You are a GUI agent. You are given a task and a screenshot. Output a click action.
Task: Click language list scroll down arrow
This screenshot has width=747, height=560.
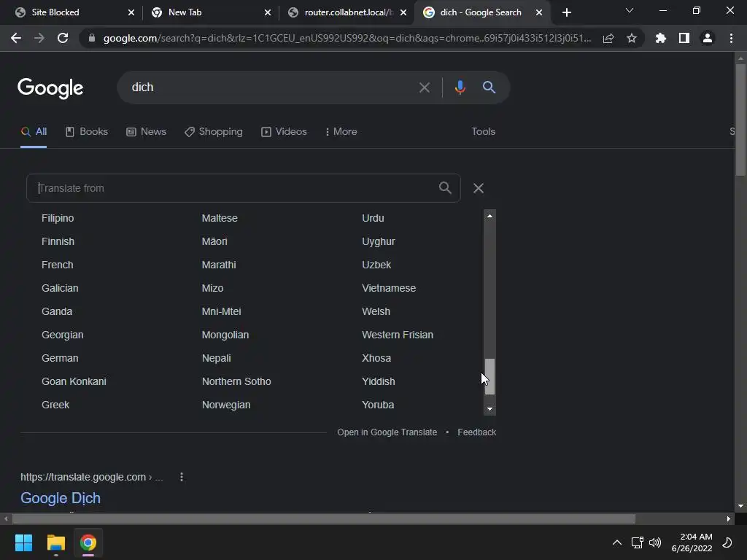[x=489, y=409]
